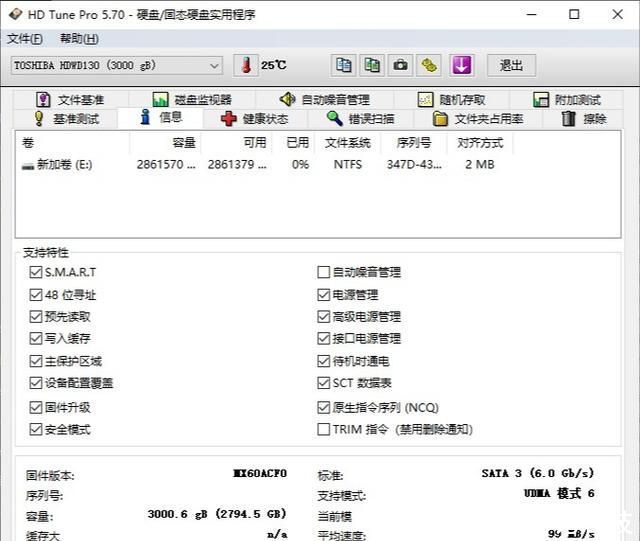Click the 对齐方式 column header

pyautogui.click(x=480, y=143)
